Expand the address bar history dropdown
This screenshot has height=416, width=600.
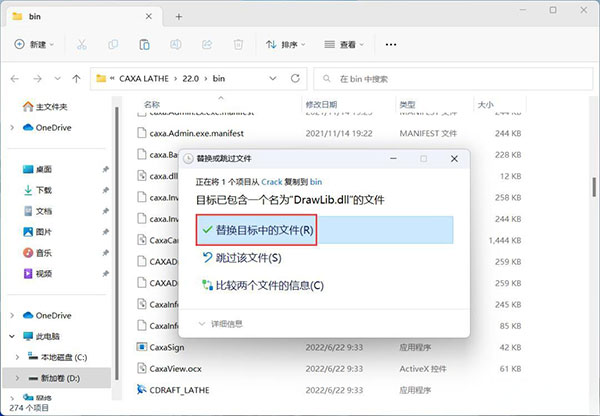tap(273, 78)
